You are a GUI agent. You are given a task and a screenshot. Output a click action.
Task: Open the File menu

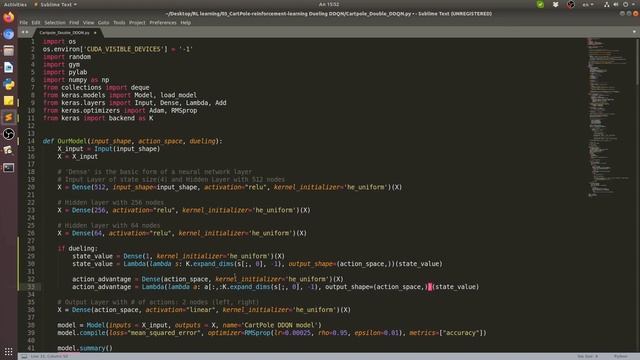pyautogui.click(x=24, y=22)
